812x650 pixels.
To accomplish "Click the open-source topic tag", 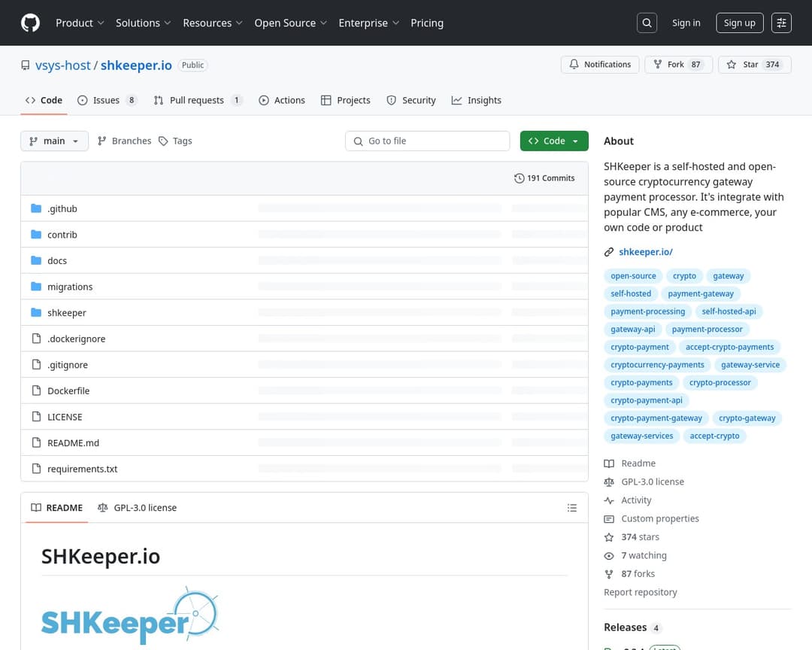I will click(633, 276).
